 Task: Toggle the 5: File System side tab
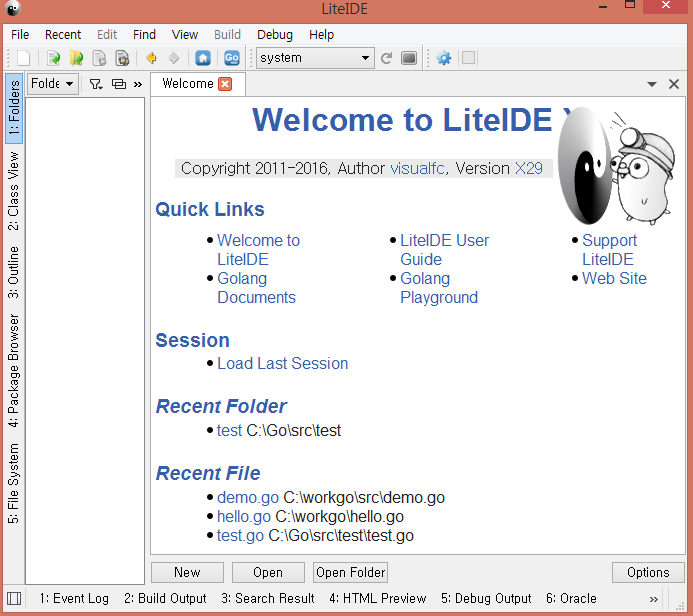[x=14, y=483]
